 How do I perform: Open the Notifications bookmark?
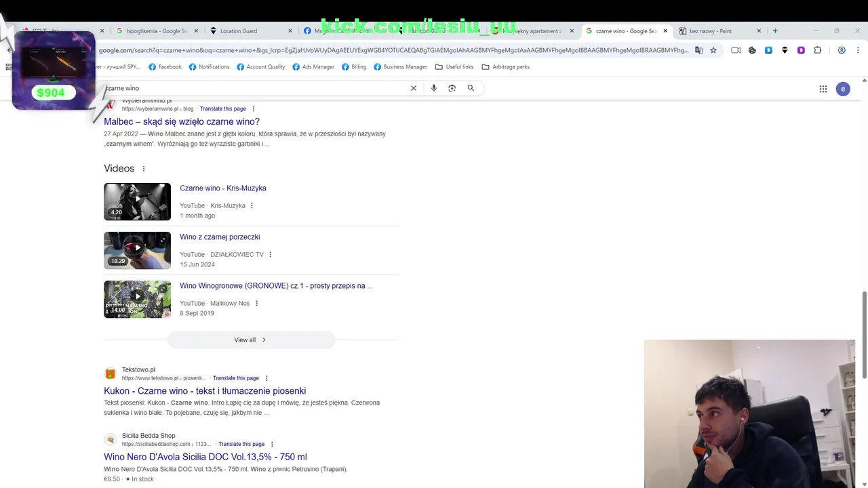tap(209, 66)
